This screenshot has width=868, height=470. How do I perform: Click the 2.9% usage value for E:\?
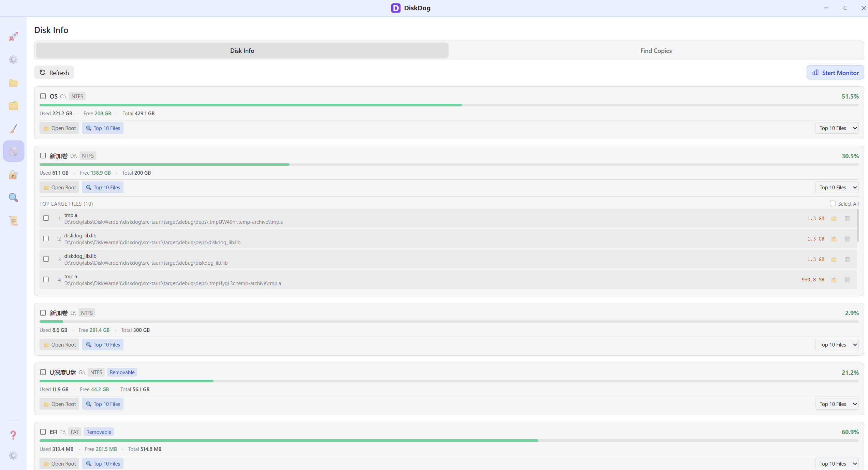point(852,313)
